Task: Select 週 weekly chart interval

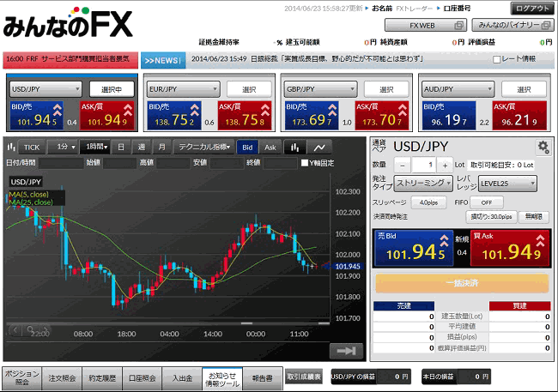Action: tap(142, 147)
